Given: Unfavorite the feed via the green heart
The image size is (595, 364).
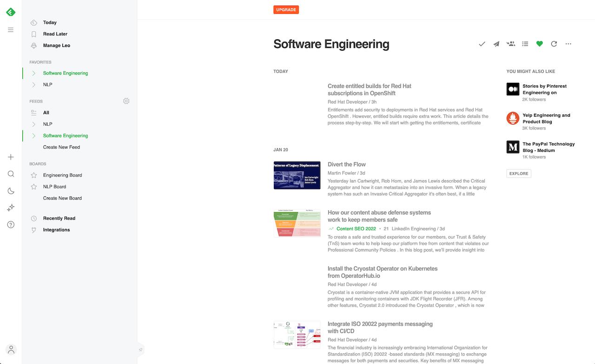Looking at the screenshot, I should pos(539,44).
